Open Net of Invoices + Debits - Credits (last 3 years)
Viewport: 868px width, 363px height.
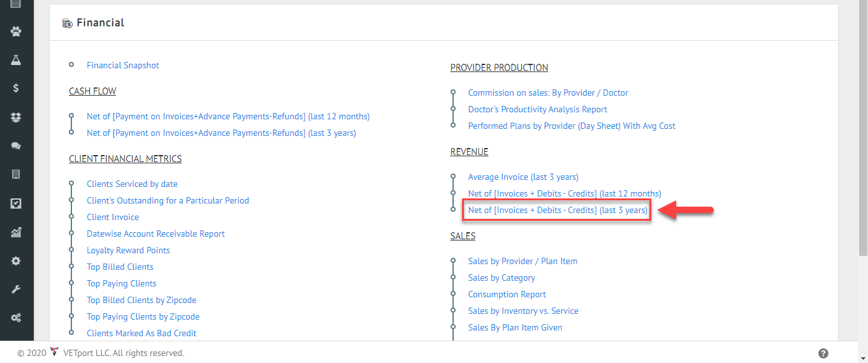click(558, 210)
